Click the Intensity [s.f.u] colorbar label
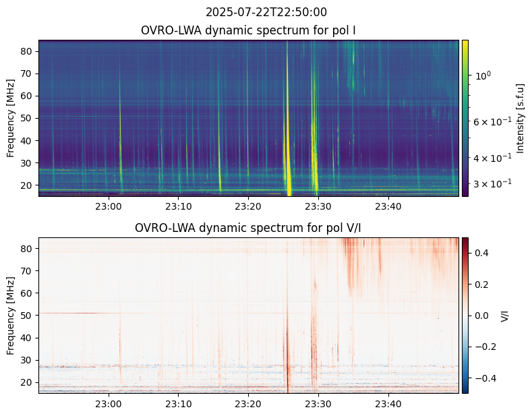The height and width of the screenshot is (416, 532). click(x=520, y=119)
